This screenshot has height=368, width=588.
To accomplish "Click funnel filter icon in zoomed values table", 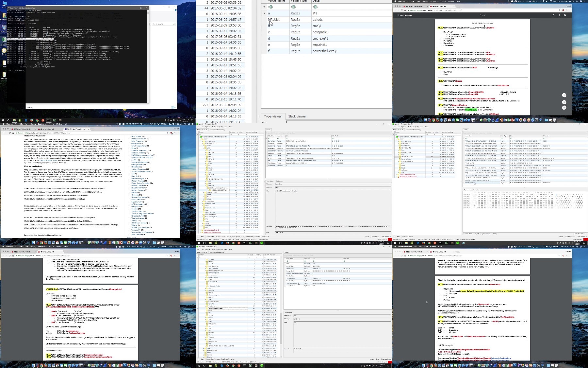I will (x=264, y=7).
